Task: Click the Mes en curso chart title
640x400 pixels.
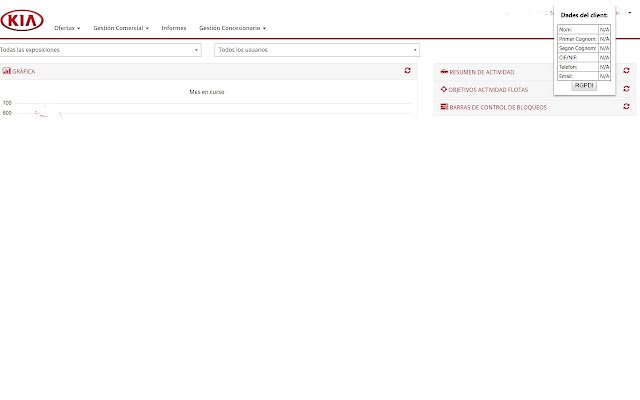Action: [207, 92]
